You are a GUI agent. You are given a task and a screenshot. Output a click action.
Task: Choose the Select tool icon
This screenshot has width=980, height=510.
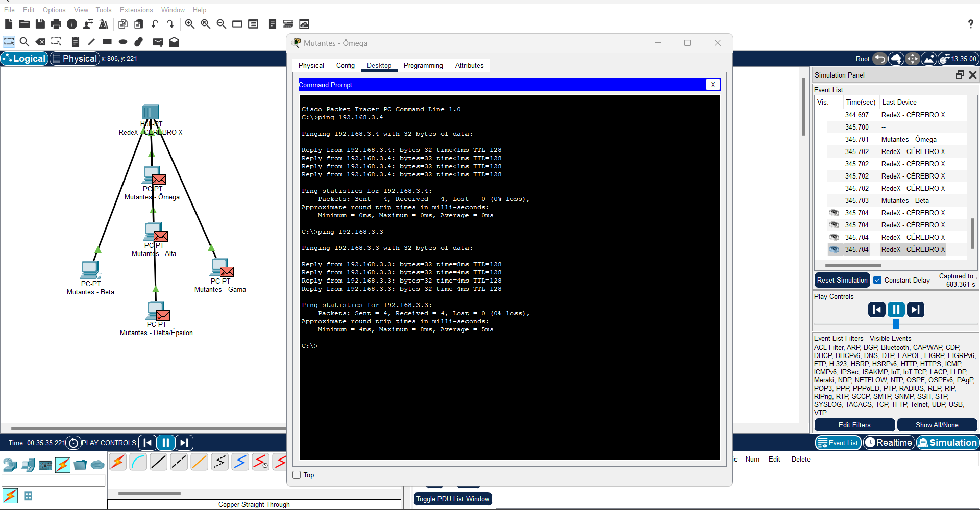(9, 42)
